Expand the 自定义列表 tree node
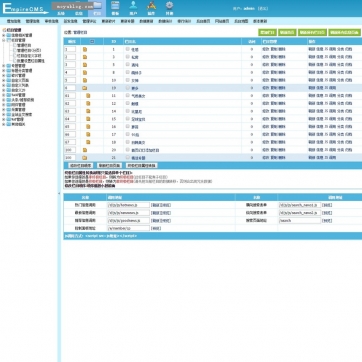The height and width of the screenshot is (362, 362). [4, 85]
